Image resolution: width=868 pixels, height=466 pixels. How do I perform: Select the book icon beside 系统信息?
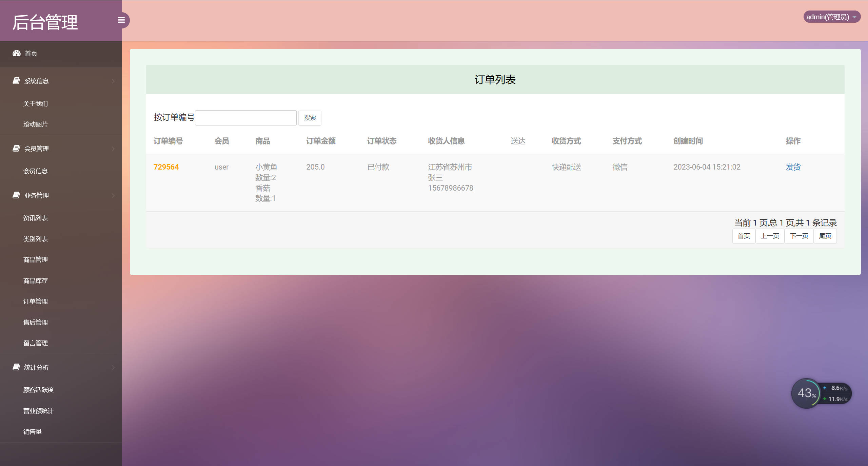(x=16, y=81)
